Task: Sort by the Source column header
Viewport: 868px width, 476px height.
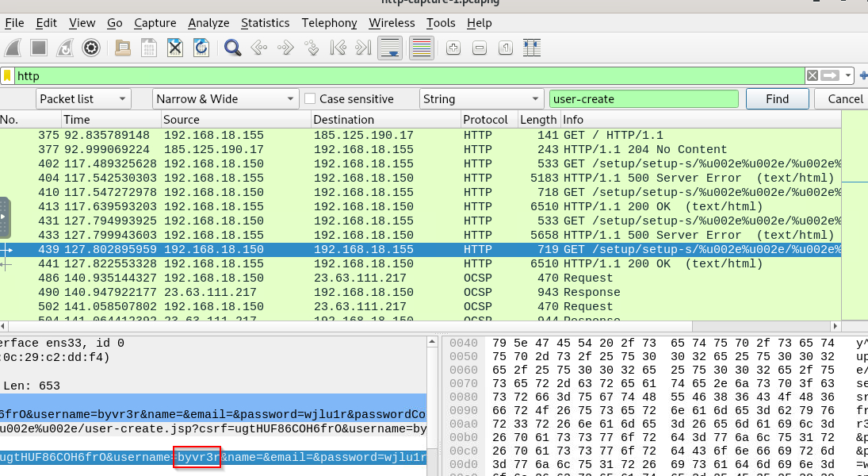Action: pos(236,120)
